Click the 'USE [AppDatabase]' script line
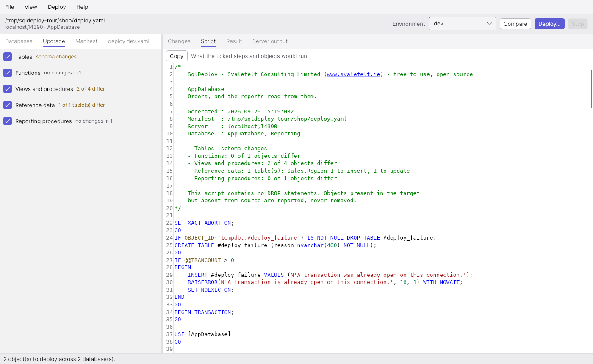Screen dimensions: 593x364 click(202, 334)
